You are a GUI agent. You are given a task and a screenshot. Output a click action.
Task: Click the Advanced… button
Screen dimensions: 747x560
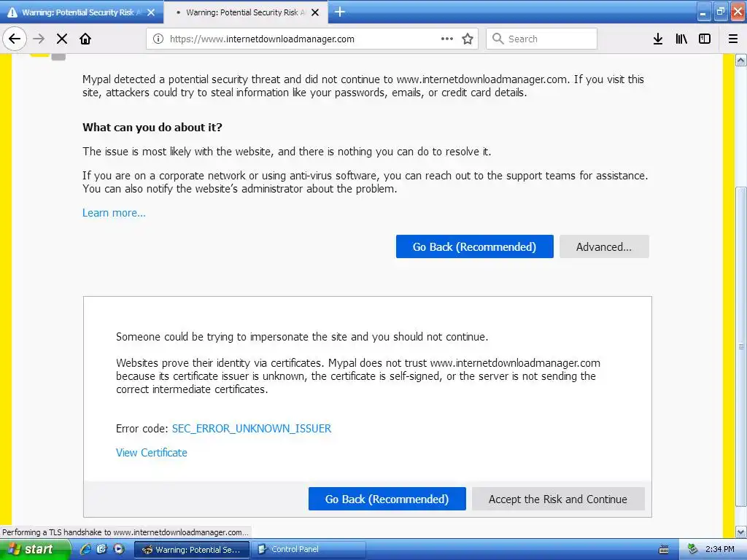click(604, 246)
